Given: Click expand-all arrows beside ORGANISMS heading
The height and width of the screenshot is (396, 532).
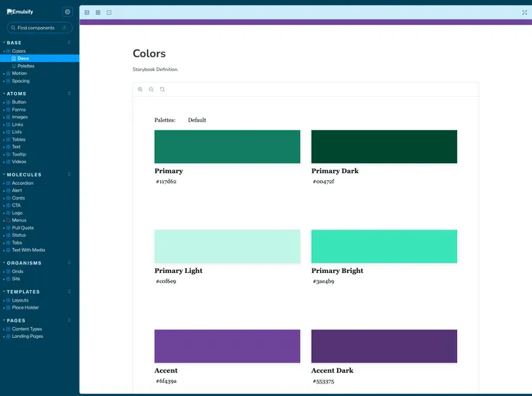Looking at the screenshot, I should click(70, 263).
